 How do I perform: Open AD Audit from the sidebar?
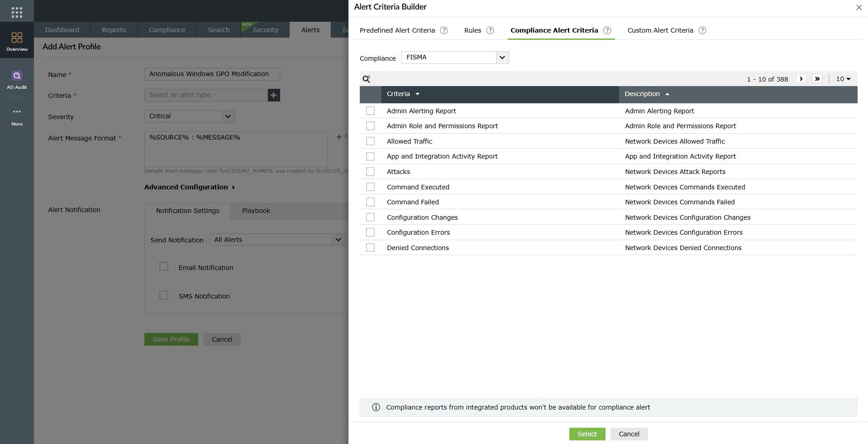click(17, 79)
